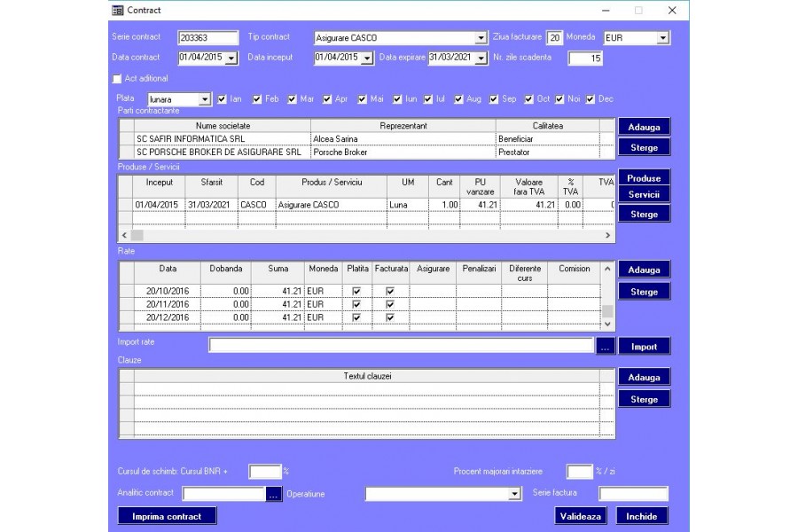Viewport: 798px width, 532px height.
Task: Select the SC SAFIR INFORMATICA SRL row
Action: click(367, 138)
